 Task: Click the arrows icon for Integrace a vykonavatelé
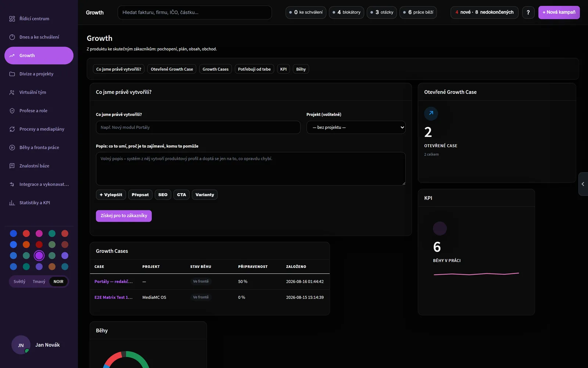[x=12, y=184]
